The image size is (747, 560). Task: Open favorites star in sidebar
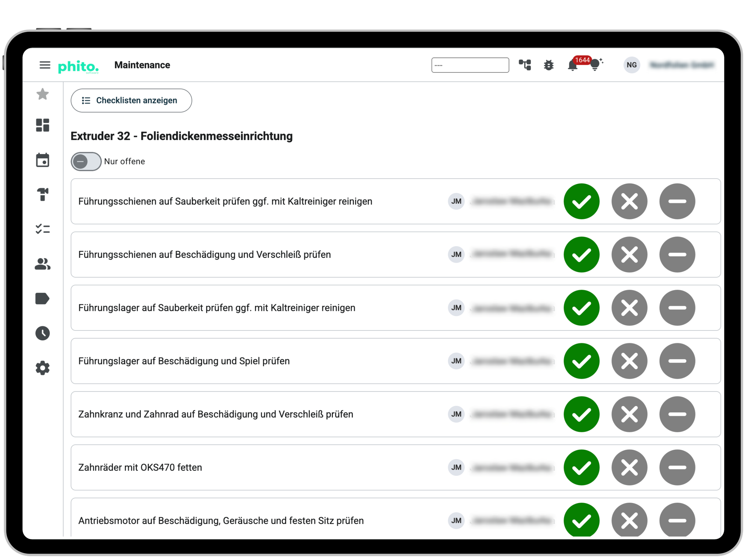click(x=42, y=94)
